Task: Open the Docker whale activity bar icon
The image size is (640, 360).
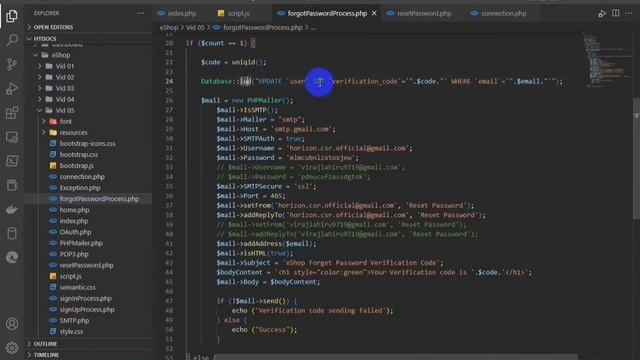Action: pyautogui.click(x=12, y=209)
